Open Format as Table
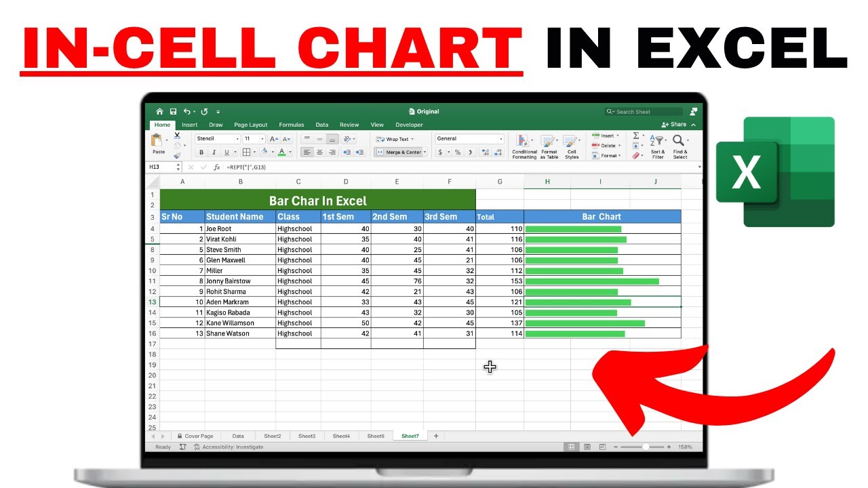This screenshot has height=488, width=868. (x=549, y=147)
